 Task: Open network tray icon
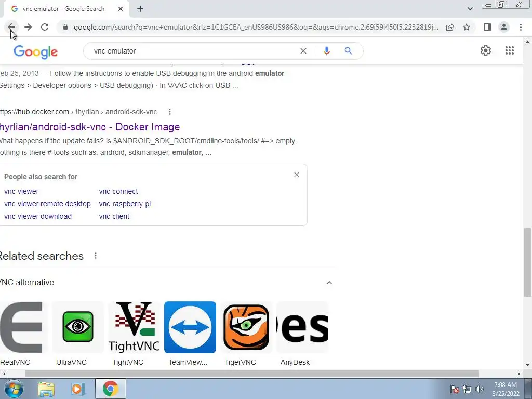(467, 390)
